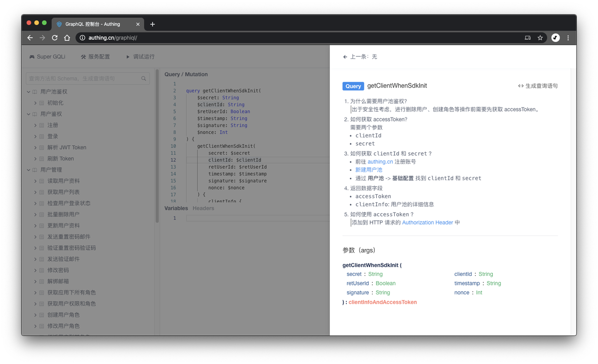Open site information icon in address bar
Viewport: 598px width, 364px height.
coord(83,38)
